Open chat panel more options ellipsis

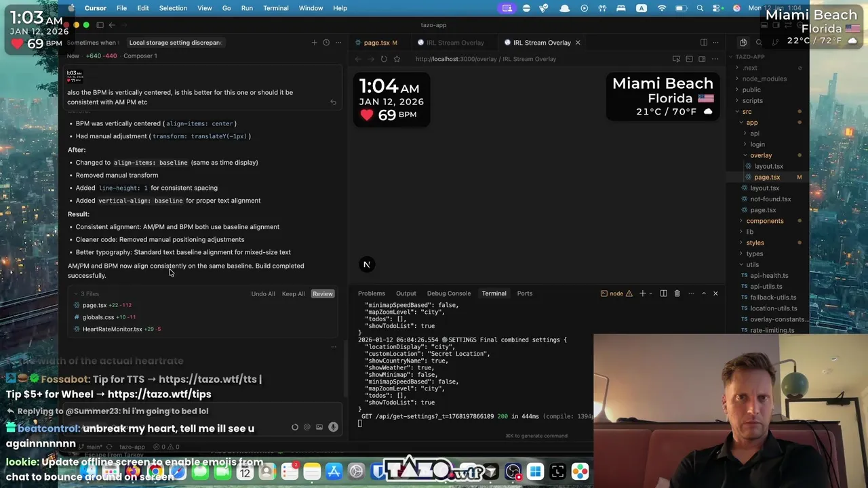coord(338,43)
